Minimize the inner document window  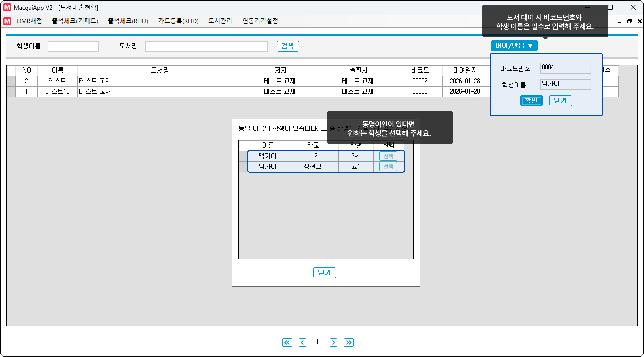click(619, 22)
